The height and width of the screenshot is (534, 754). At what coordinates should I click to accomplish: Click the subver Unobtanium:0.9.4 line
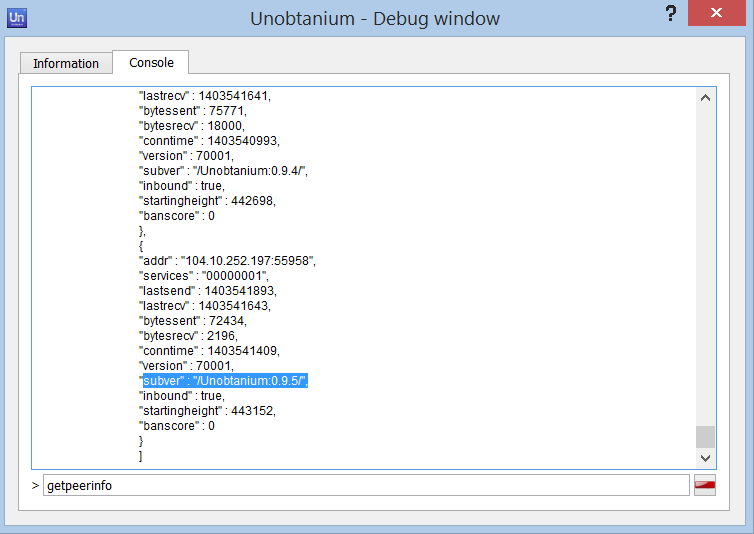pyautogui.click(x=224, y=171)
